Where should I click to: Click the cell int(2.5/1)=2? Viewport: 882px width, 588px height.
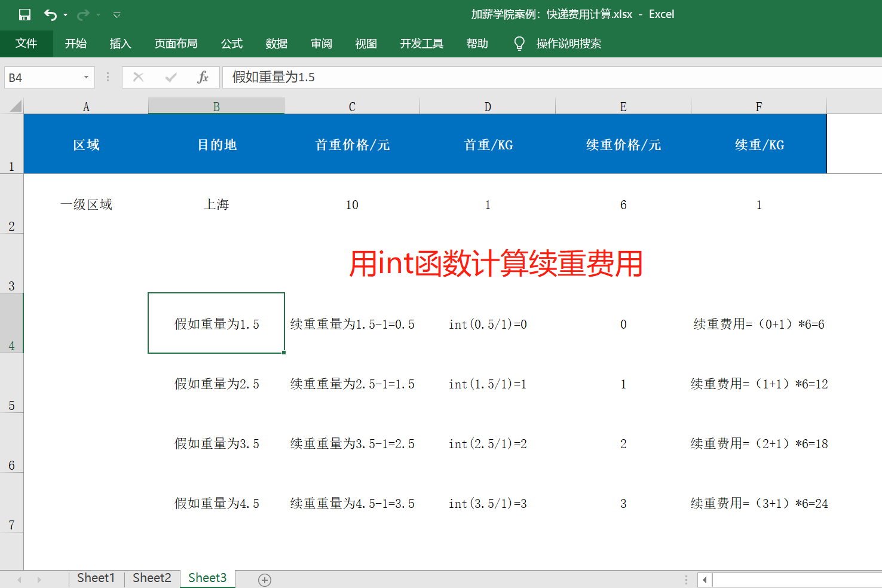point(488,443)
